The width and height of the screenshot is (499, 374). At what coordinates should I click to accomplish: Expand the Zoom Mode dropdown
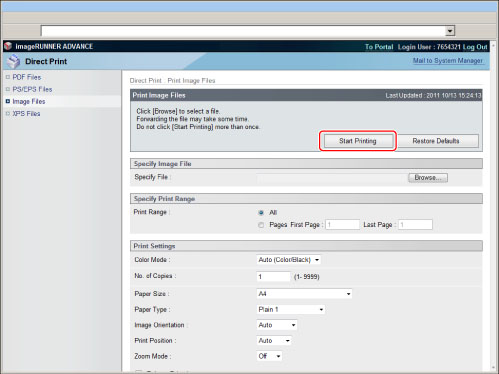tap(269, 356)
